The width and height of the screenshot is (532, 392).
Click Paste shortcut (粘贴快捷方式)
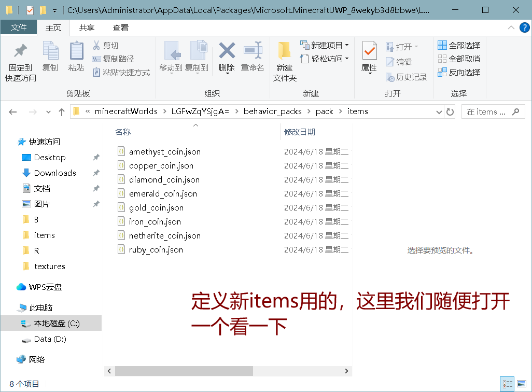(121, 72)
